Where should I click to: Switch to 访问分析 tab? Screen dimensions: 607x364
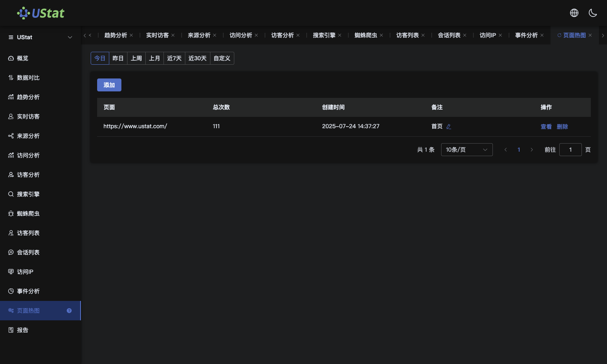pos(241,35)
